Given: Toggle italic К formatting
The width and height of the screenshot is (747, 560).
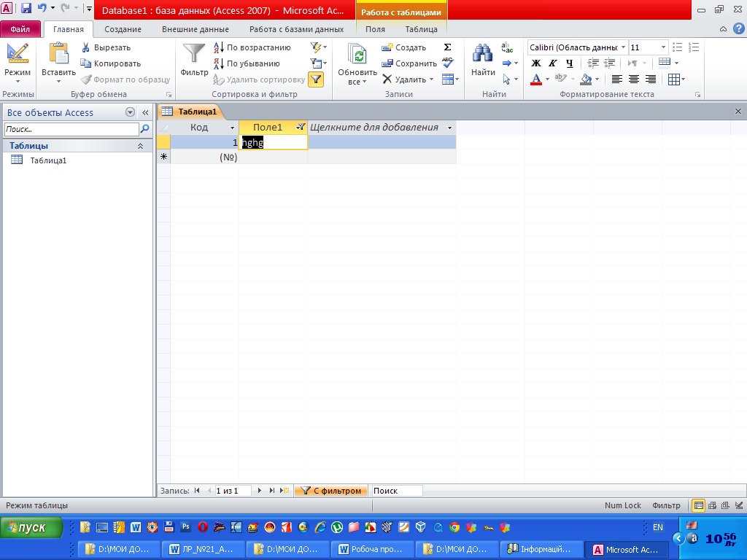Looking at the screenshot, I should pyautogui.click(x=553, y=63).
